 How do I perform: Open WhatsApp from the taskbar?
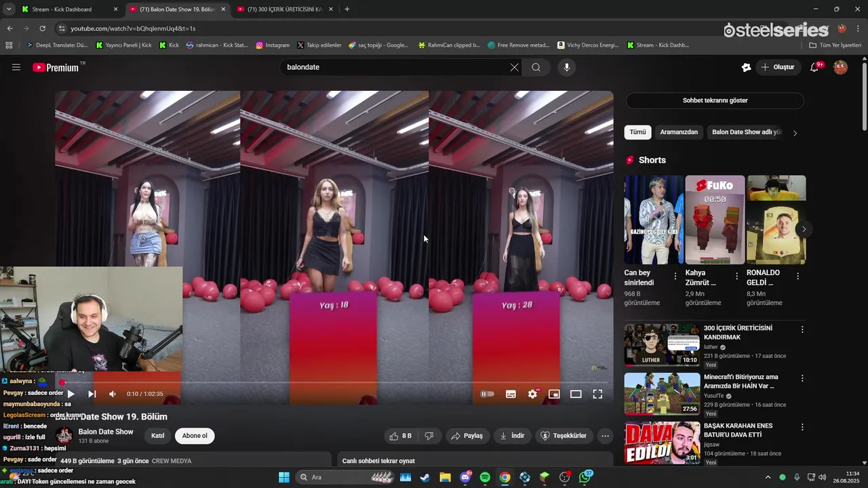(585, 477)
